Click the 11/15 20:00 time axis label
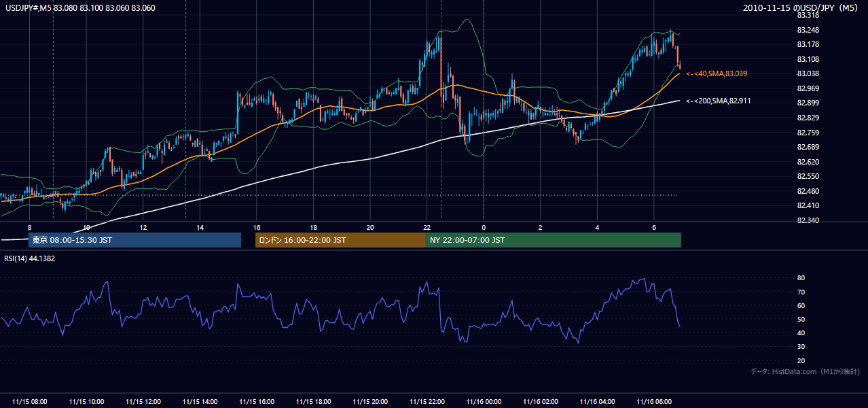The width and height of the screenshot is (868, 408). click(x=370, y=402)
